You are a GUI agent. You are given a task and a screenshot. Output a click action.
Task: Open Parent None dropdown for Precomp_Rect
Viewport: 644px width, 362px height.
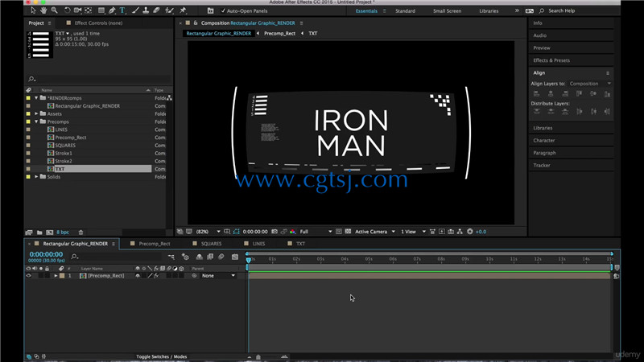pos(218,276)
